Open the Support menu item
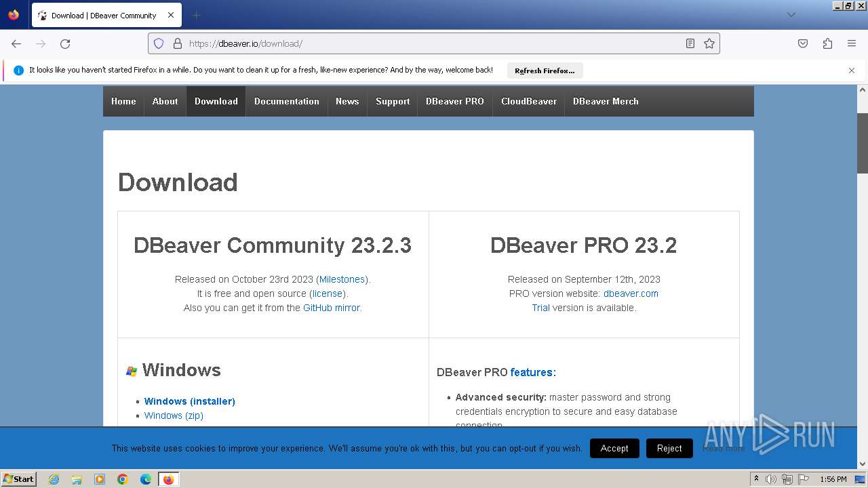Viewport: 868px width, 488px height. point(393,101)
